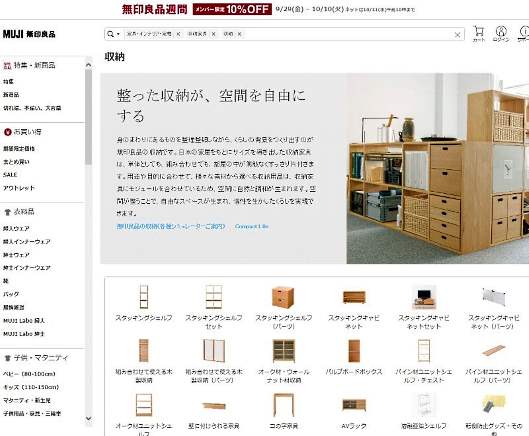Image resolution: width=529 pixels, height=436 pixels.
Task: Open the スタッキングキャビネットセット TV stand icon
Action: (424, 297)
